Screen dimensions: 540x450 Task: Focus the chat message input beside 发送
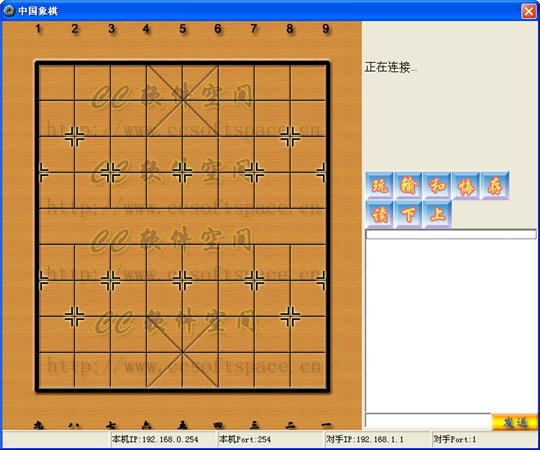(x=428, y=421)
